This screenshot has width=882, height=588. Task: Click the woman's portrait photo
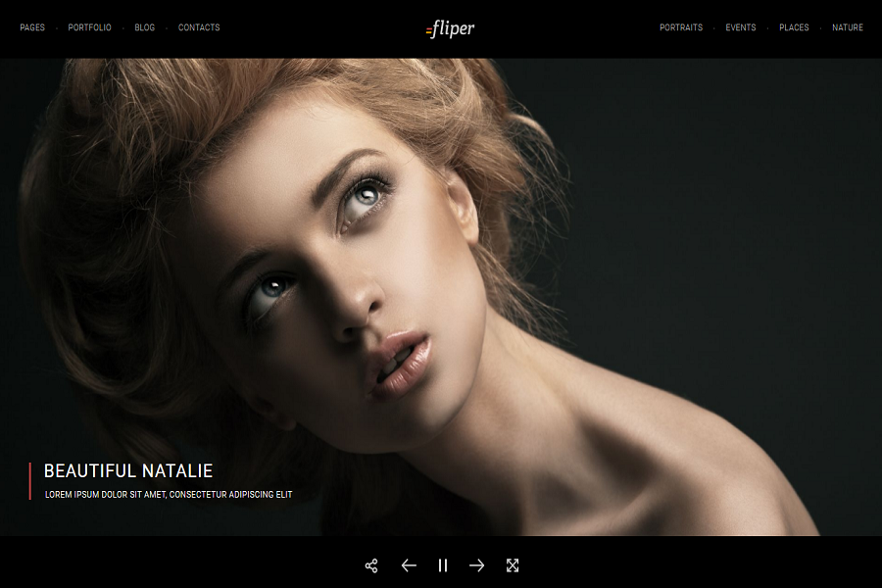point(392,274)
